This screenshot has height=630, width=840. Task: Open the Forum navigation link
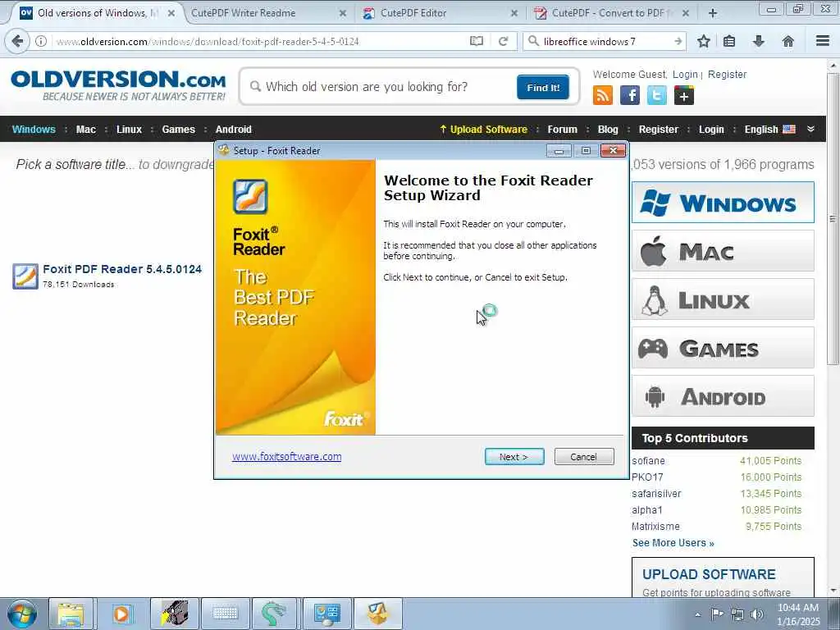(563, 129)
